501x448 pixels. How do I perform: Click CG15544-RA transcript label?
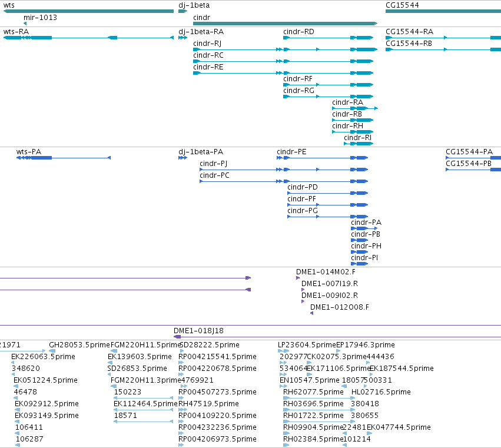click(x=409, y=32)
